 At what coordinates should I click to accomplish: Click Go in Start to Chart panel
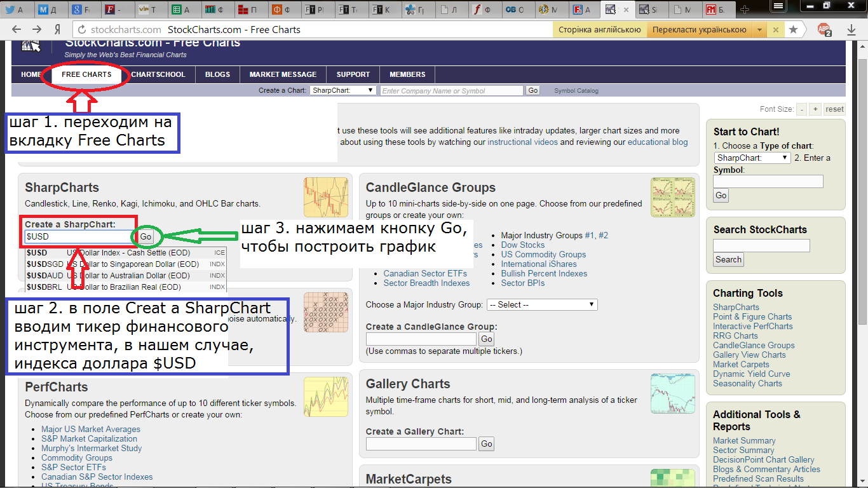click(721, 195)
